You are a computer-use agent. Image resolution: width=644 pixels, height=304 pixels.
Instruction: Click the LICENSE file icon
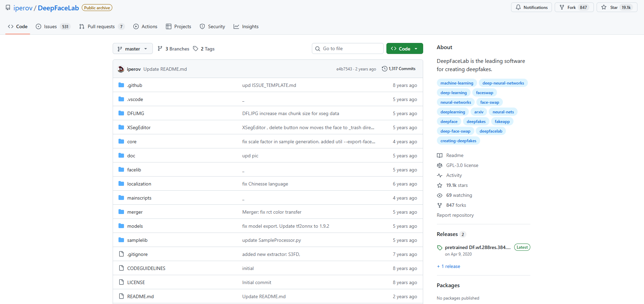pos(121,282)
